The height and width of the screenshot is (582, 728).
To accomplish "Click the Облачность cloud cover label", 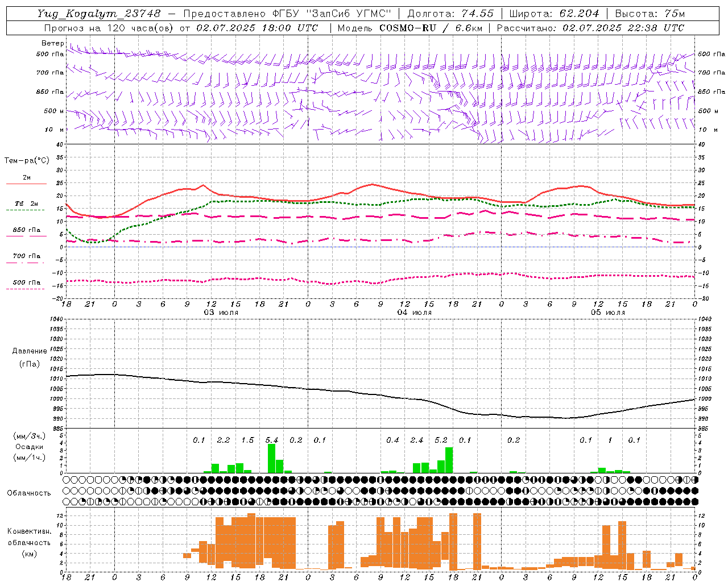I will [x=29, y=493].
